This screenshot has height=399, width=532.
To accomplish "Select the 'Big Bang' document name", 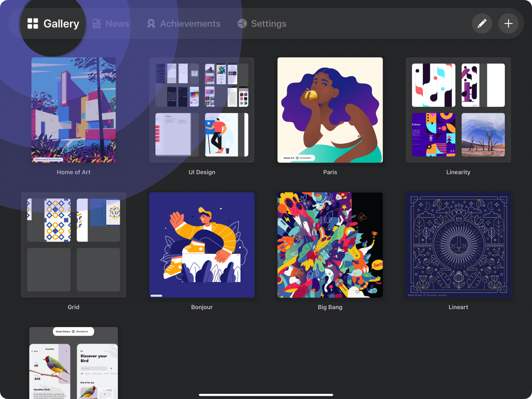I will pos(330,307).
